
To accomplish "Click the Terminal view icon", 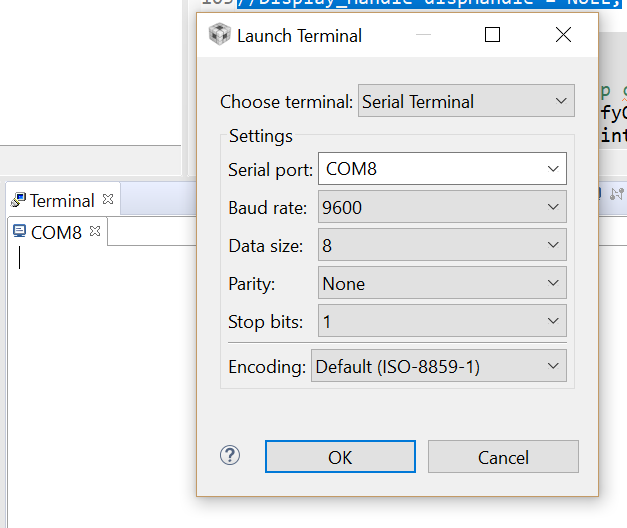I will (x=18, y=200).
